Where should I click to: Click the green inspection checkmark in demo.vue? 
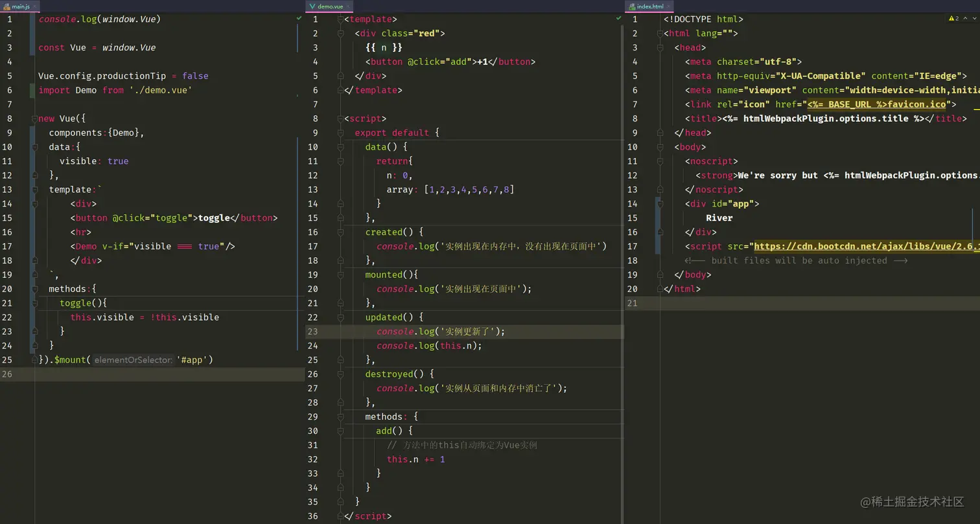click(x=619, y=19)
